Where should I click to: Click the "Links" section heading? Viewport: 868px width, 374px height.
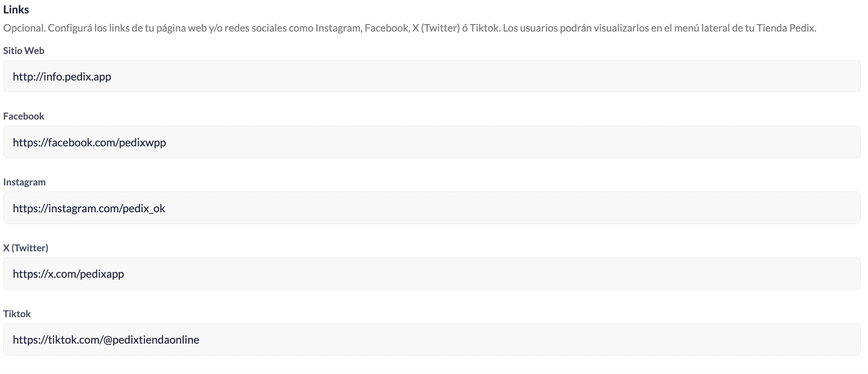coord(16,9)
